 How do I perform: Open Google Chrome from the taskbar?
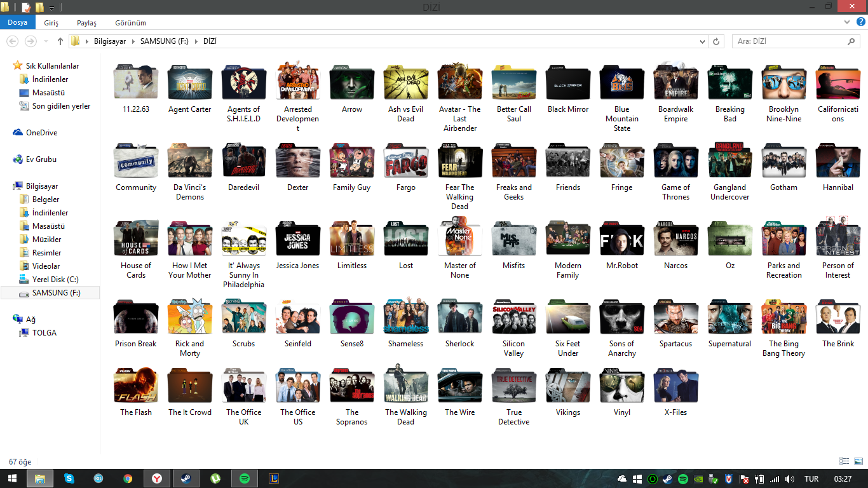[128, 478]
